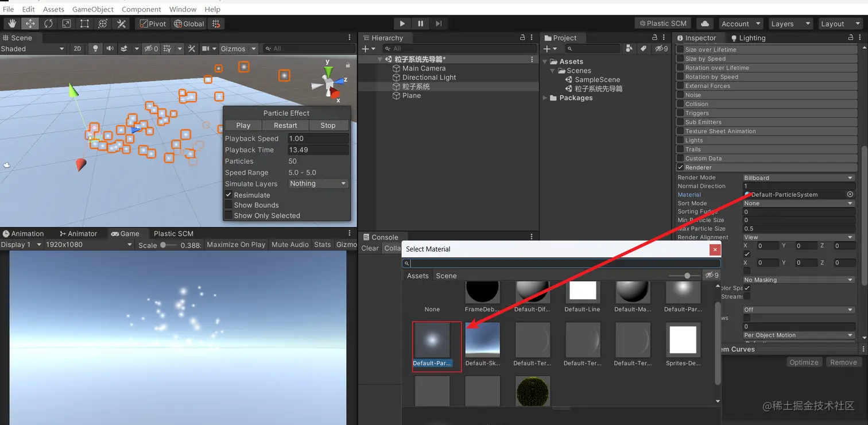Select the Move tool in the toolbar
Viewport: 868px width, 425px height.
coord(30,24)
